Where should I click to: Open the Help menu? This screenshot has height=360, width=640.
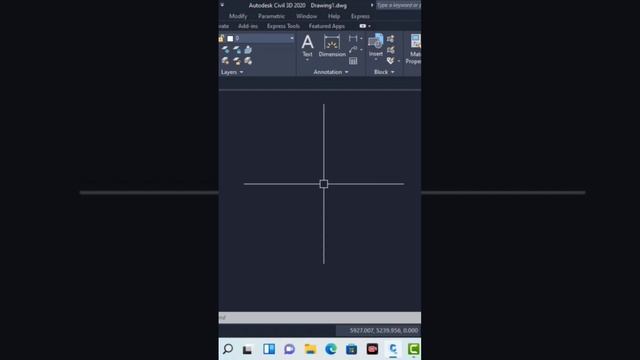click(x=334, y=16)
